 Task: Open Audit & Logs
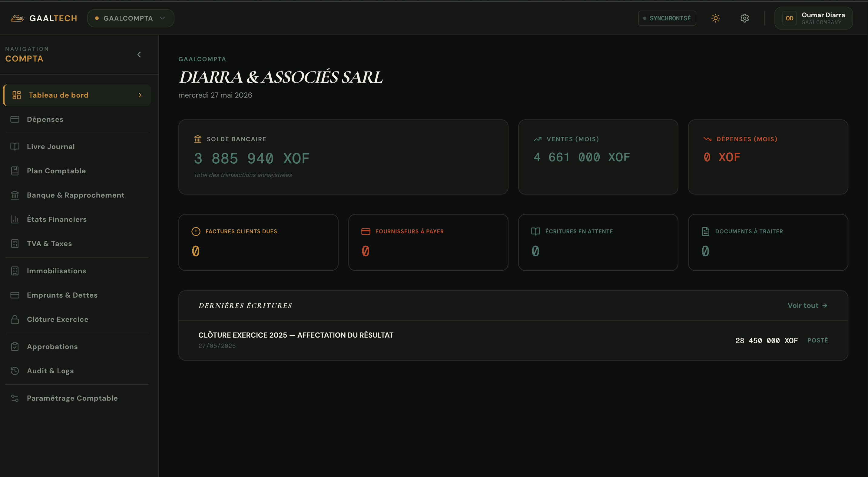pos(77,371)
